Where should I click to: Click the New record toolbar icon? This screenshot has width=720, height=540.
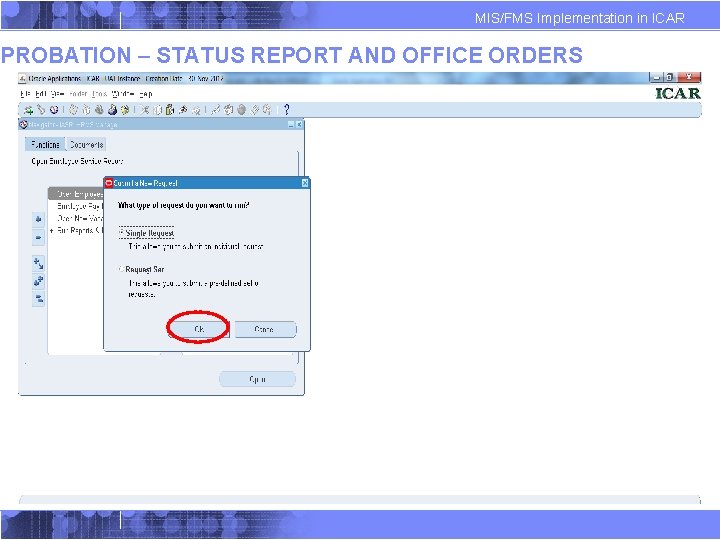[28, 110]
